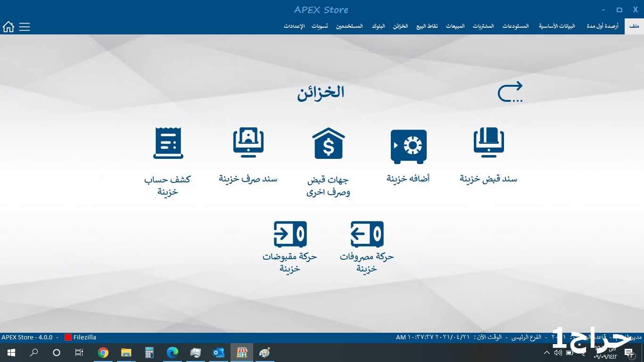This screenshot has width=644, height=362.
Task: Open the Windows Start menu
Action: (11, 353)
